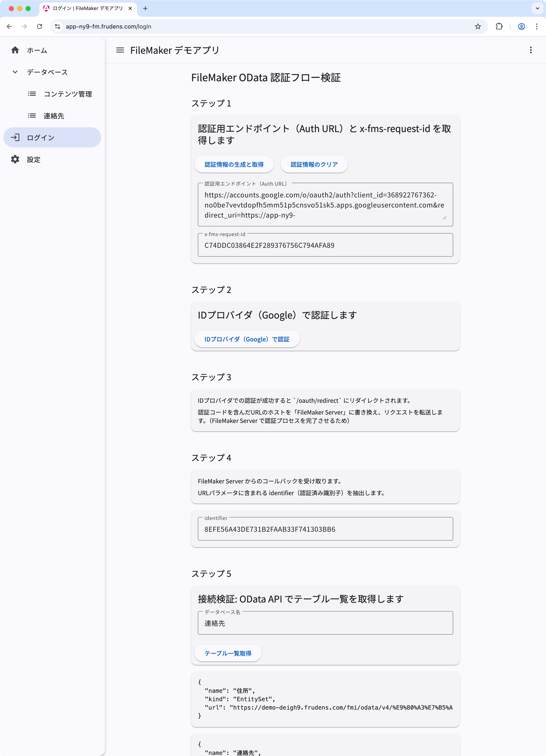Click the identifier field
546x756 pixels.
point(325,529)
